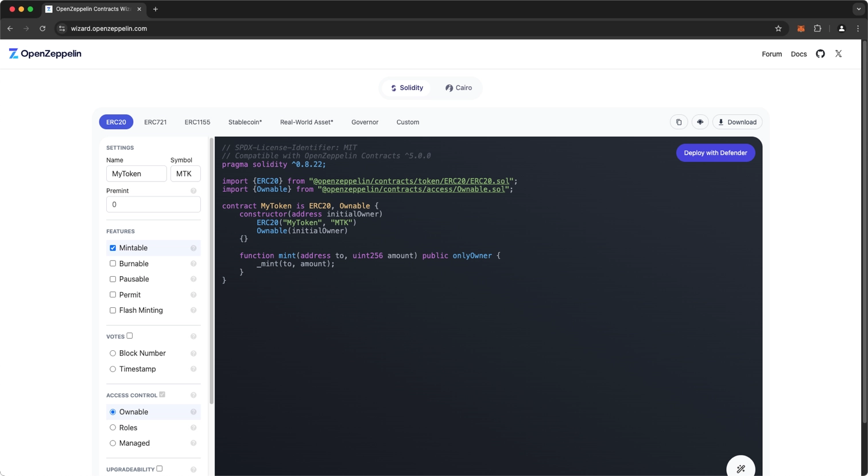This screenshot has width=868, height=476.
Task: Click the browser address bar URL
Action: (109, 29)
